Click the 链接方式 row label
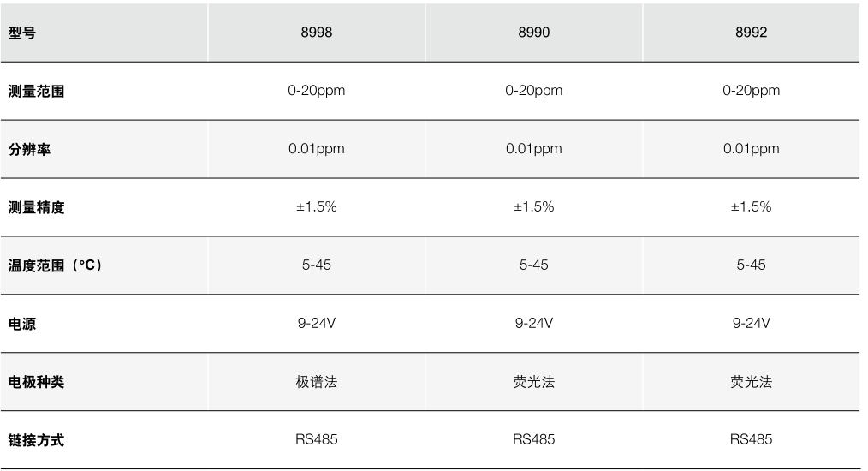 point(36,440)
